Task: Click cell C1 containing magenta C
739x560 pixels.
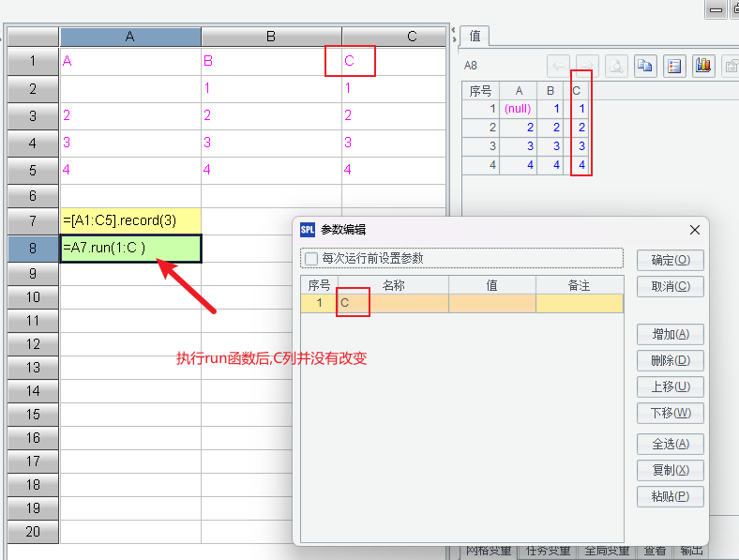Action: 394,61
